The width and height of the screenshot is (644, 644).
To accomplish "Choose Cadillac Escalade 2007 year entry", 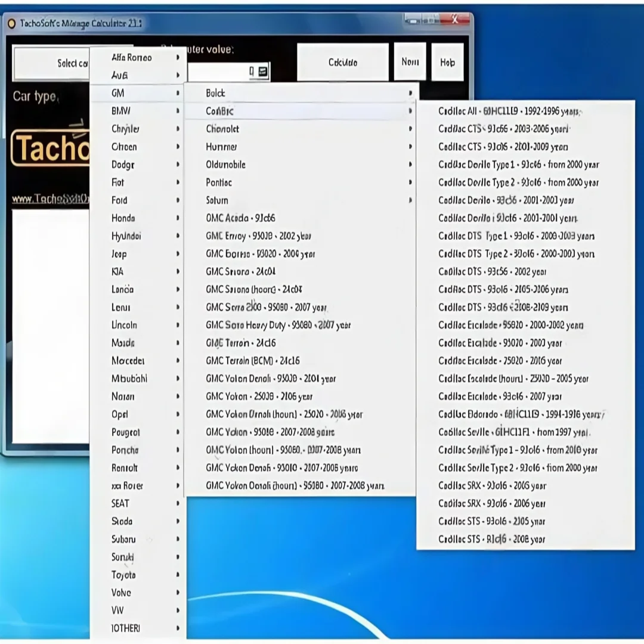I will (x=526, y=397).
